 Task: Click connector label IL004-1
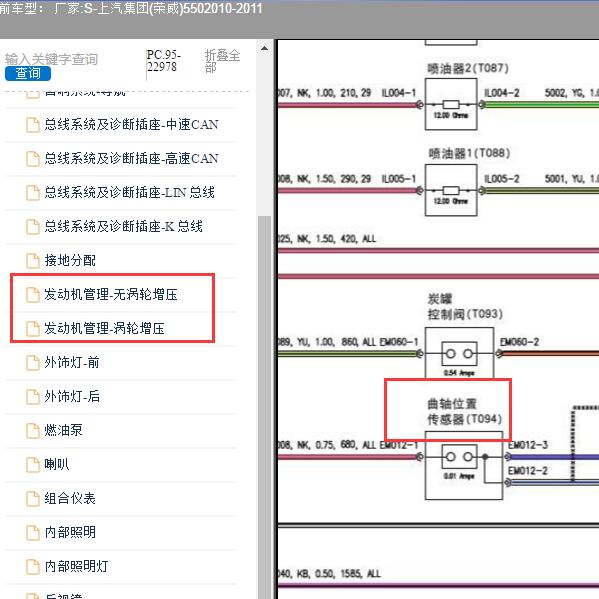[x=399, y=93]
